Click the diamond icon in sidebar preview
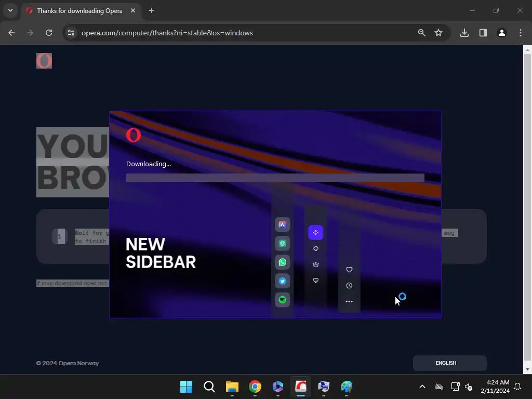Viewport: 532px width, 399px height. [315, 248]
